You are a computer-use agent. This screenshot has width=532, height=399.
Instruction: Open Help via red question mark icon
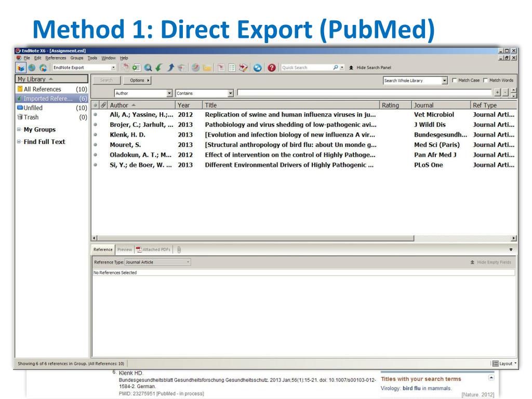coord(271,68)
